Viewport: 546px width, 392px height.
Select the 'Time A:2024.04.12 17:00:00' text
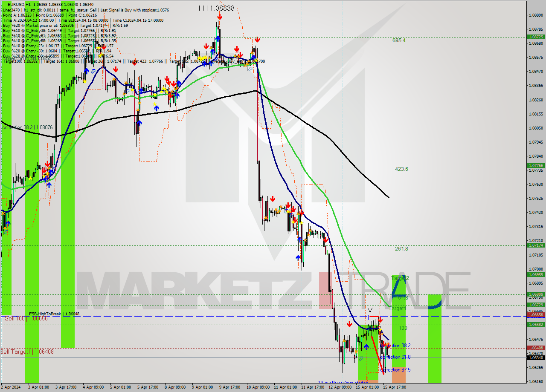[x=29, y=20]
